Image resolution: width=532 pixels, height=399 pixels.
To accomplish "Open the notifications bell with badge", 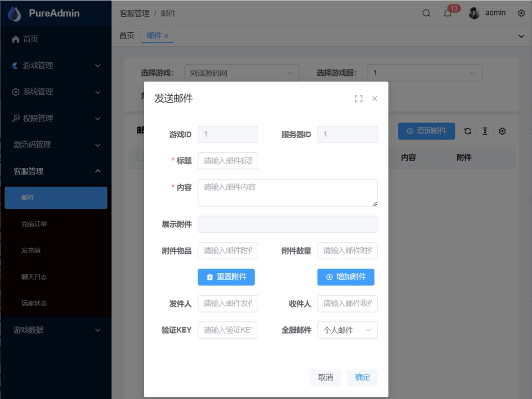I will coord(448,13).
